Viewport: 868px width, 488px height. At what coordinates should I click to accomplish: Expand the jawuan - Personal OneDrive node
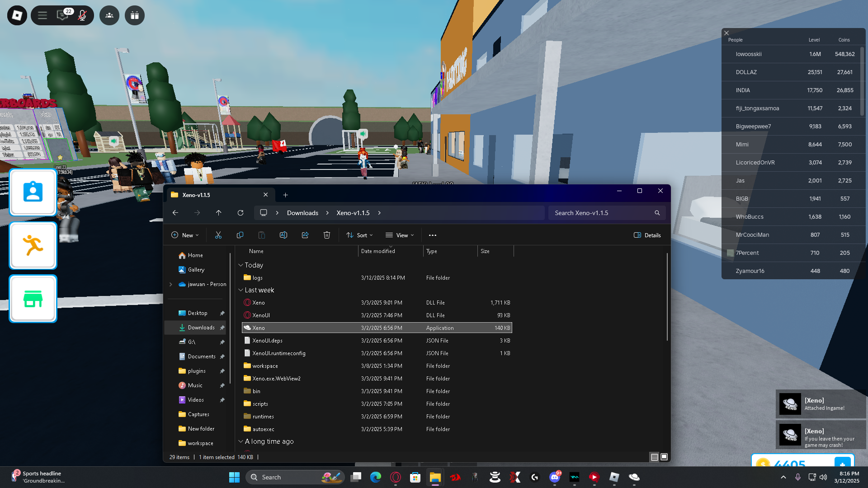(171, 284)
